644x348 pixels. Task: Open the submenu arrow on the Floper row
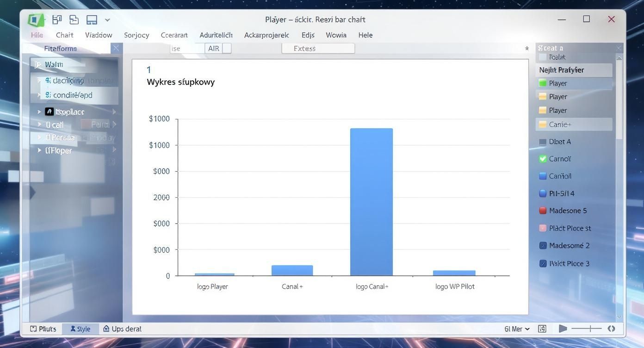point(114,150)
